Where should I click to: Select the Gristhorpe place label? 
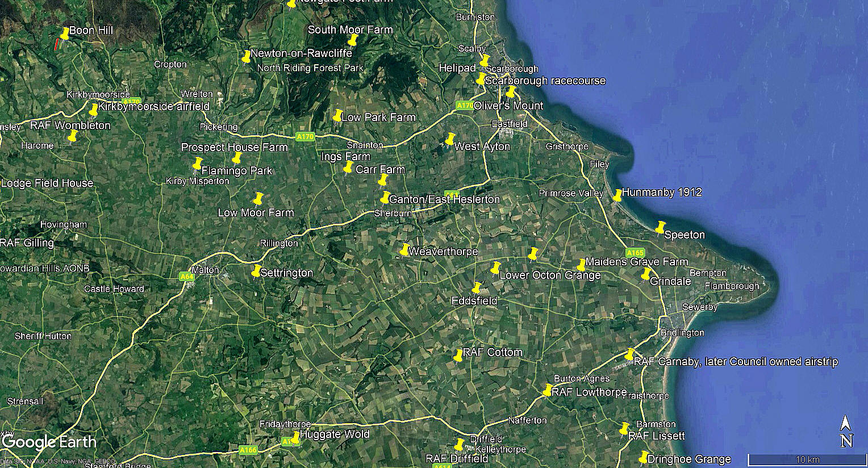coord(567,147)
